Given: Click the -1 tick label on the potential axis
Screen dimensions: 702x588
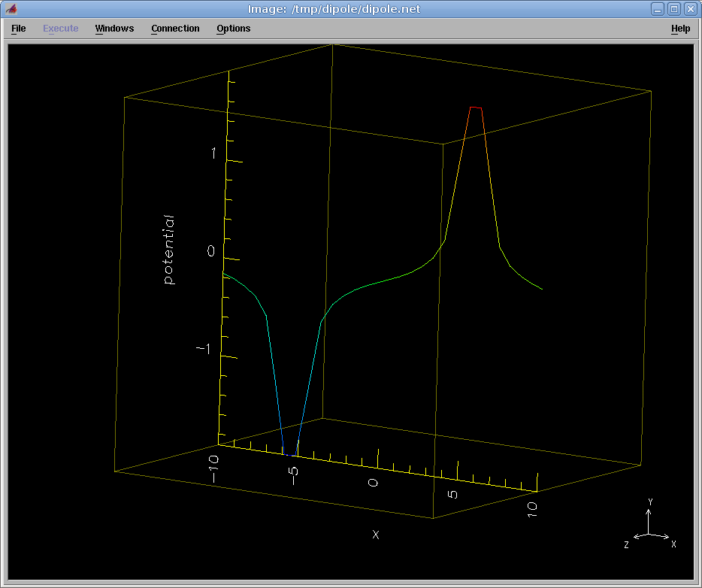Looking at the screenshot, I should coord(202,349).
